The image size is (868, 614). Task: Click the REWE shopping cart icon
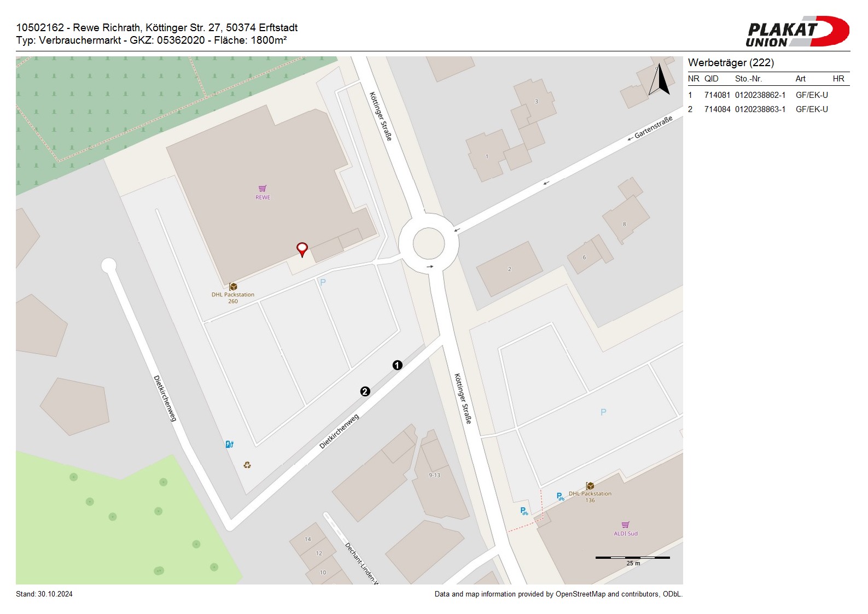pyautogui.click(x=263, y=189)
